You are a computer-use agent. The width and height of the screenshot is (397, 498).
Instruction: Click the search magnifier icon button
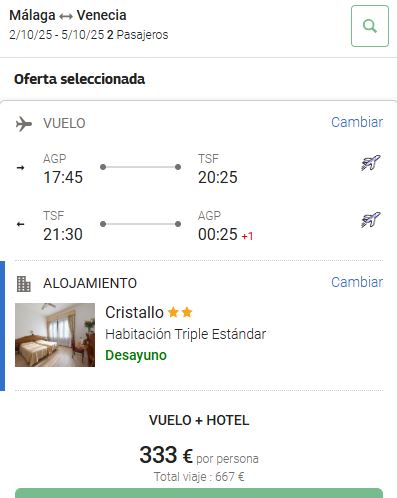point(370,26)
